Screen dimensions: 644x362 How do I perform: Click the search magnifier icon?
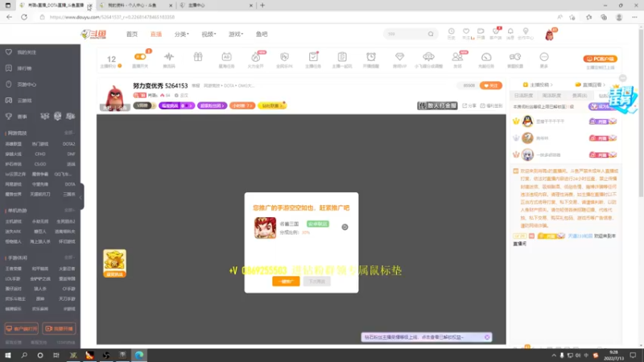coord(431,34)
